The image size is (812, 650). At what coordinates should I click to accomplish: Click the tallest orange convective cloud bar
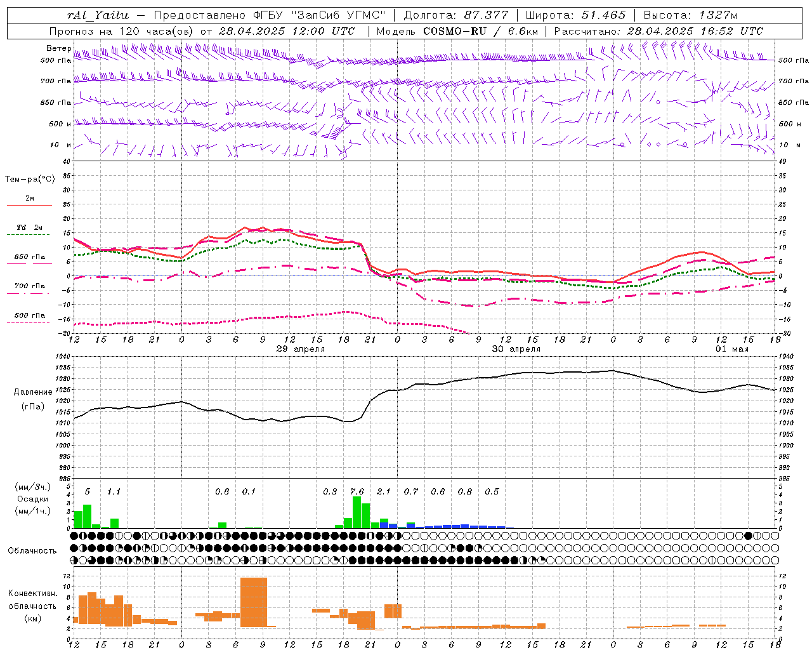[x=254, y=602]
